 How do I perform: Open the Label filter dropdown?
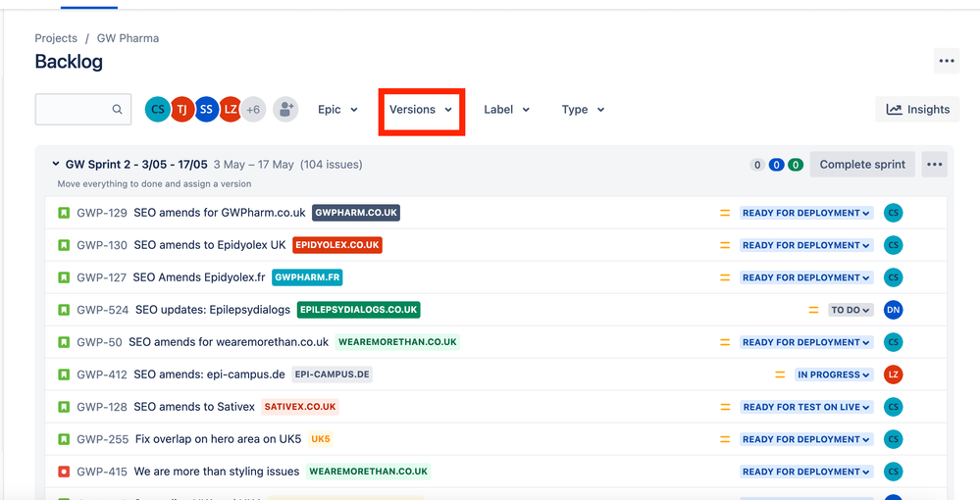506,110
